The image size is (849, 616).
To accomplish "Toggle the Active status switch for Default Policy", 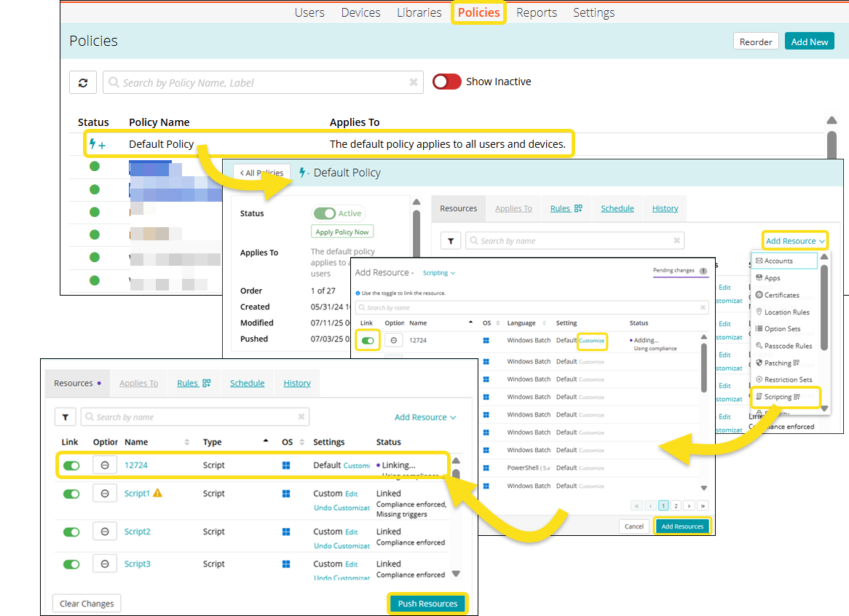I will (325, 213).
